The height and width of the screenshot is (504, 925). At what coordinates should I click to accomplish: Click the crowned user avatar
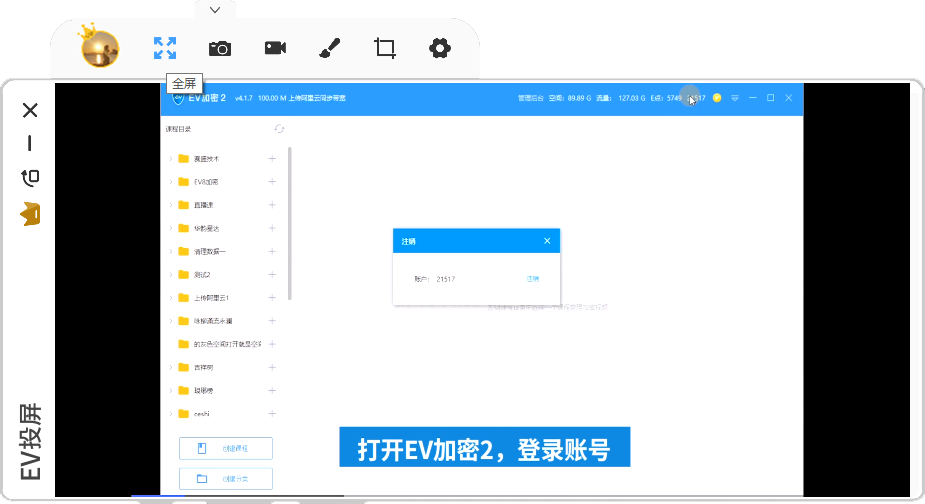tap(100, 47)
